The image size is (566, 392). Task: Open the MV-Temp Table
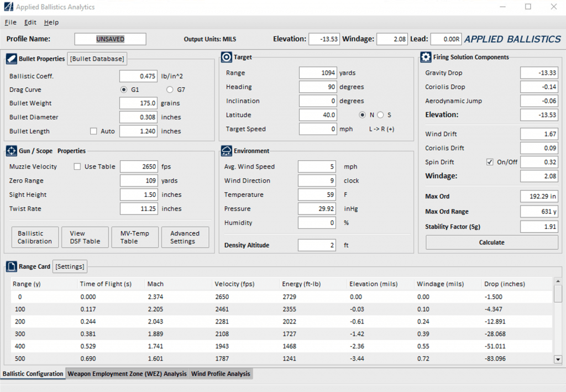tap(135, 237)
